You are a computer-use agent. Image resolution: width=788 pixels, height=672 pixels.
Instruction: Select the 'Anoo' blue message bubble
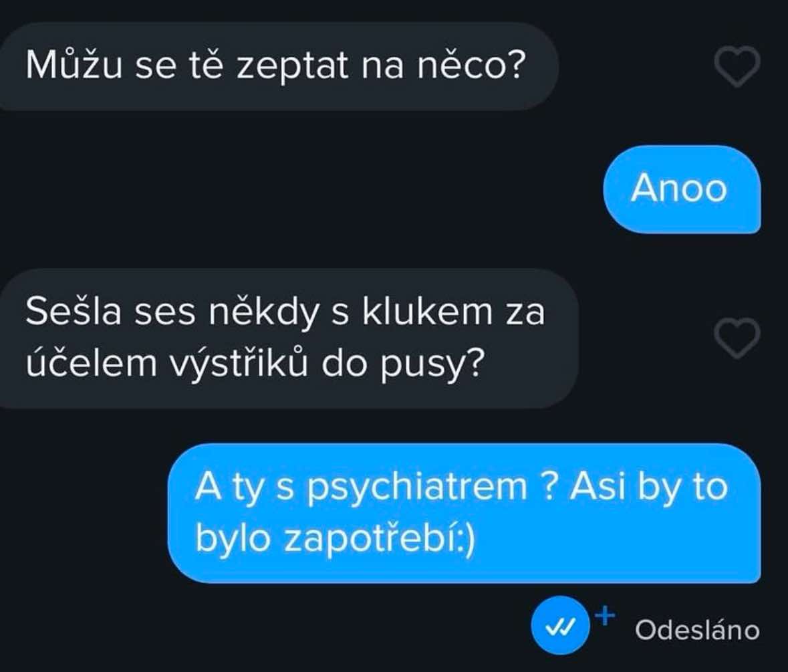click(x=682, y=189)
